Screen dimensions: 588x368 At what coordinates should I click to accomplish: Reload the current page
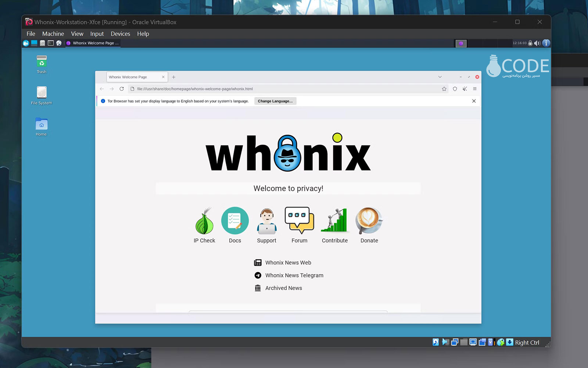click(x=122, y=89)
